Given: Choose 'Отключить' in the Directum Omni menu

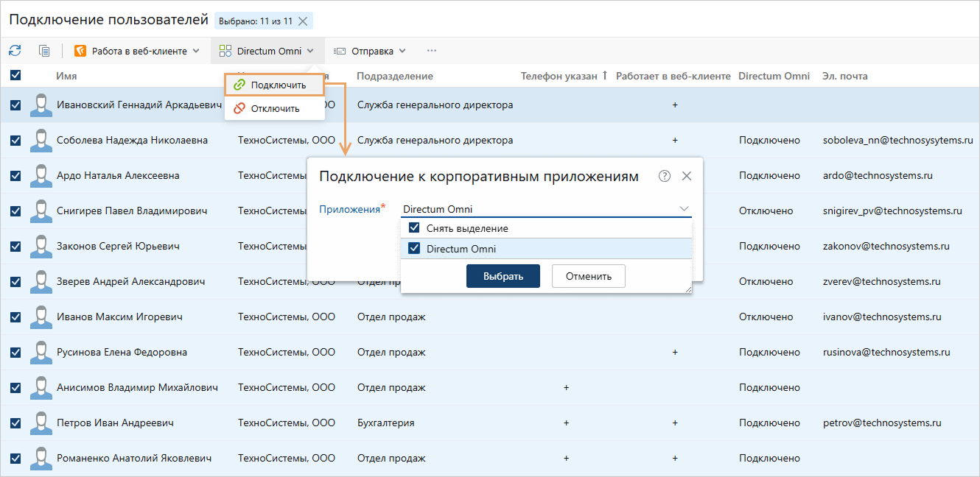Looking at the screenshot, I should pyautogui.click(x=275, y=108).
